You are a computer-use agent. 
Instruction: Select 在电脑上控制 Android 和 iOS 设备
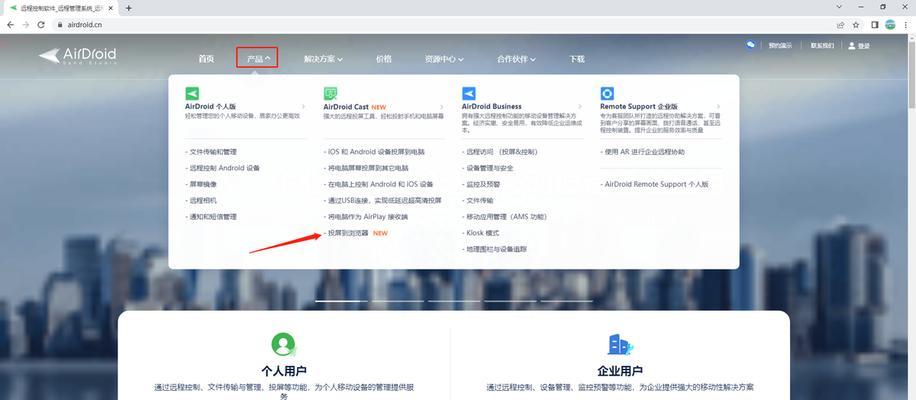tap(379, 184)
